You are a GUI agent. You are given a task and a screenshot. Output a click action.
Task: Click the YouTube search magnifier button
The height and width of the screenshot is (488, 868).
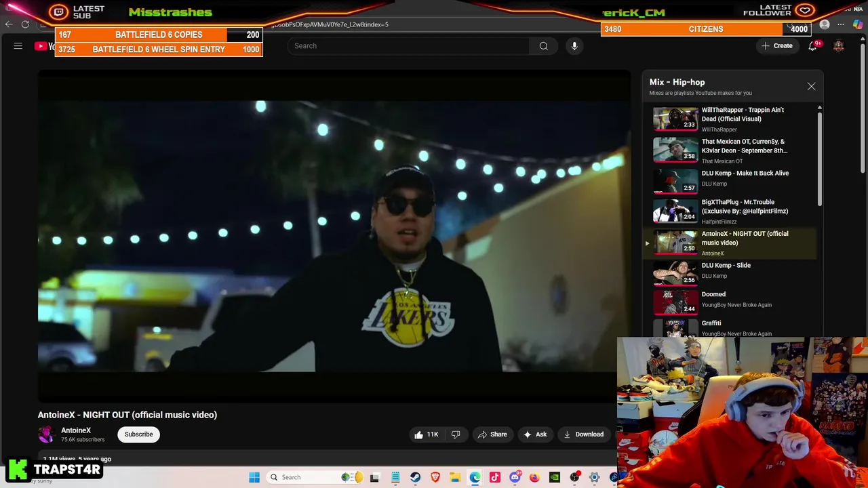coord(543,46)
